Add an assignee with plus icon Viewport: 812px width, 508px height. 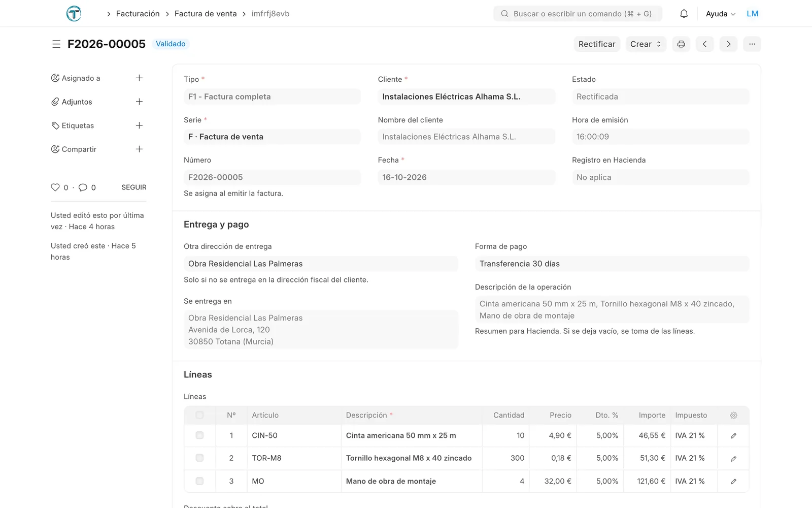139,78
